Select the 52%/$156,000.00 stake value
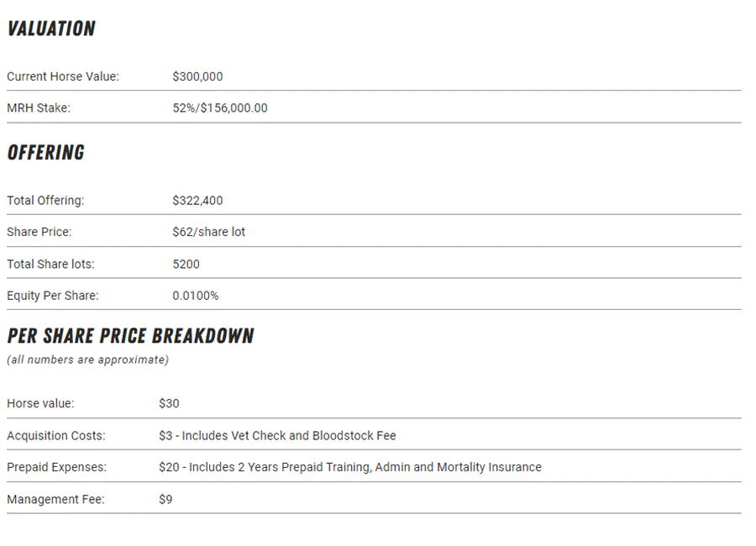This screenshot has height=546, width=756. pos(220,108)
